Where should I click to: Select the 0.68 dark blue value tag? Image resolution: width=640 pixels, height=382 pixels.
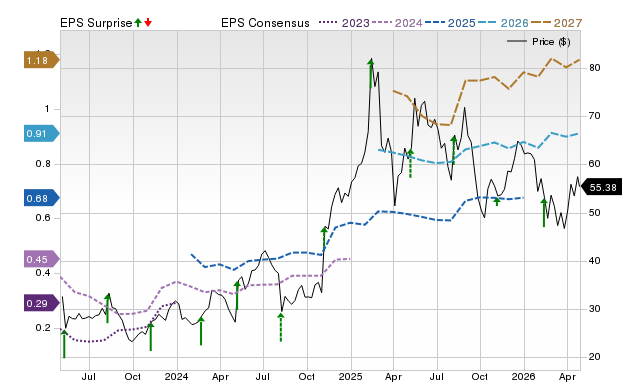pyautogui.click(x=42, y=198)
